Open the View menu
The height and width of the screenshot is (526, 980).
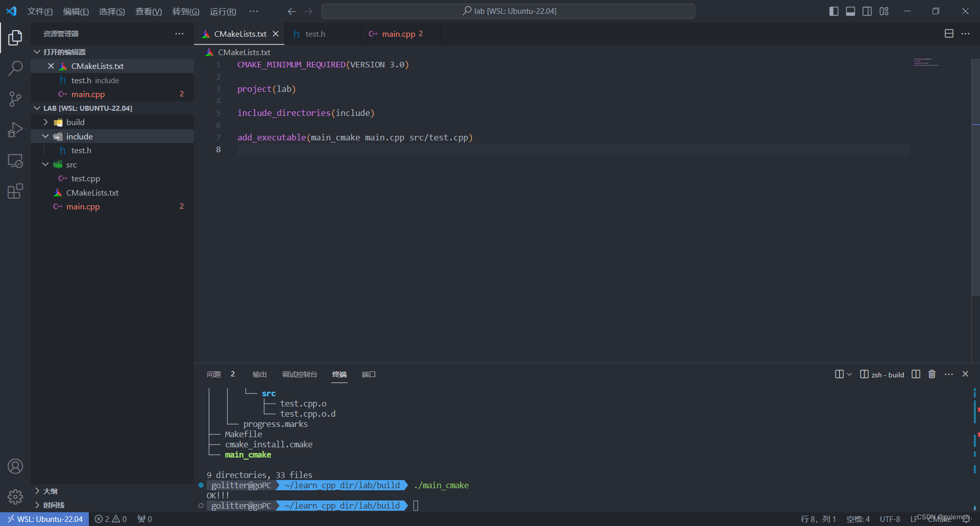[149, 11]
